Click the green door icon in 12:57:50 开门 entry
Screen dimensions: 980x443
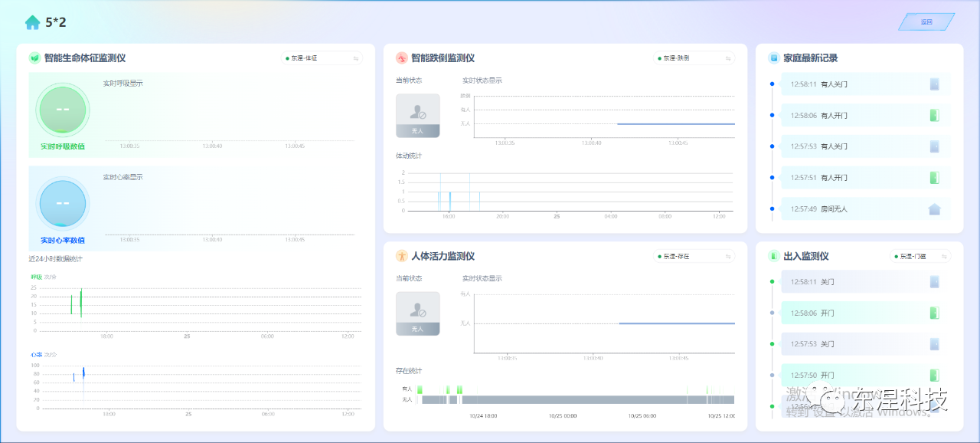[934, 376]
